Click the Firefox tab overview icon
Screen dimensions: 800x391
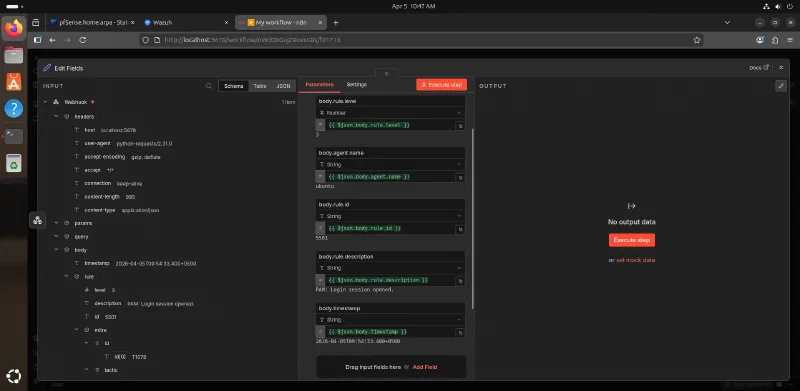(x=36, y=22)
